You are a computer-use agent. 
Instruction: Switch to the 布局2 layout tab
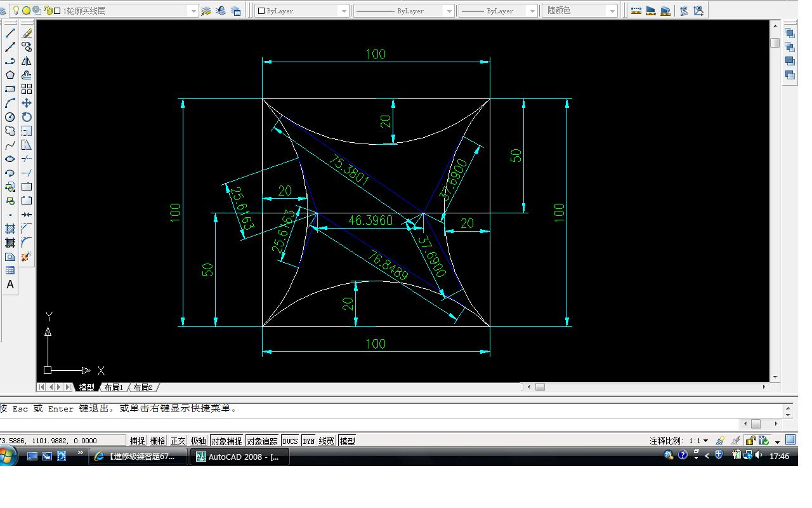coord(143,387)
